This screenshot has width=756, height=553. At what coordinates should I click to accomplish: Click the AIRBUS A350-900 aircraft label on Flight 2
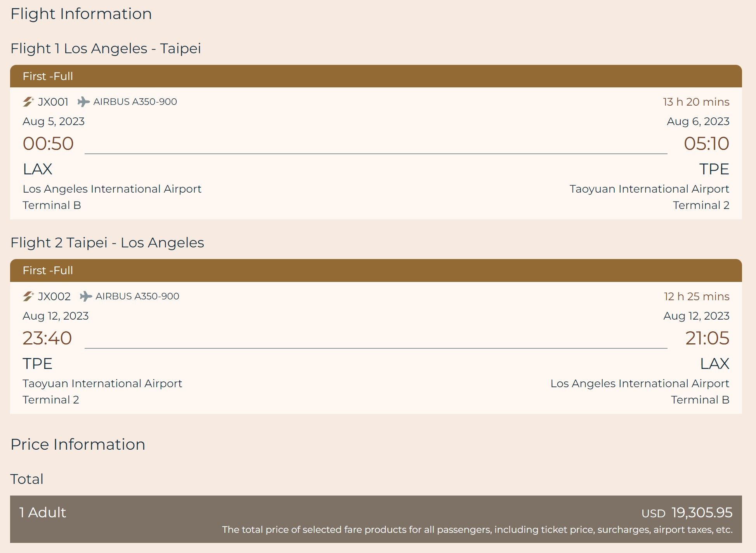click(x=138, y=296)
